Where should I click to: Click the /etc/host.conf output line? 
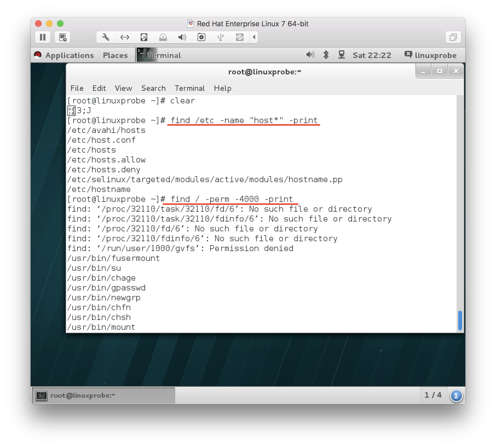(102, 140)
